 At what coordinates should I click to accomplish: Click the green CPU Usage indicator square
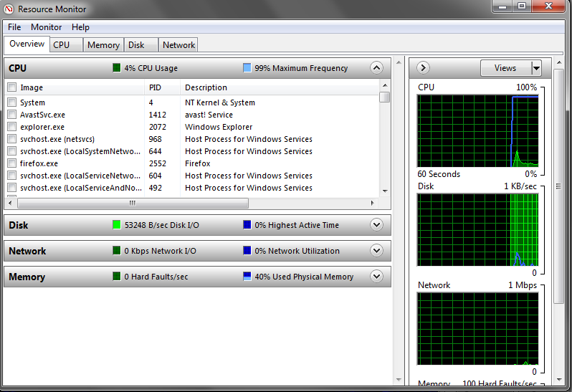coord(116,68)
